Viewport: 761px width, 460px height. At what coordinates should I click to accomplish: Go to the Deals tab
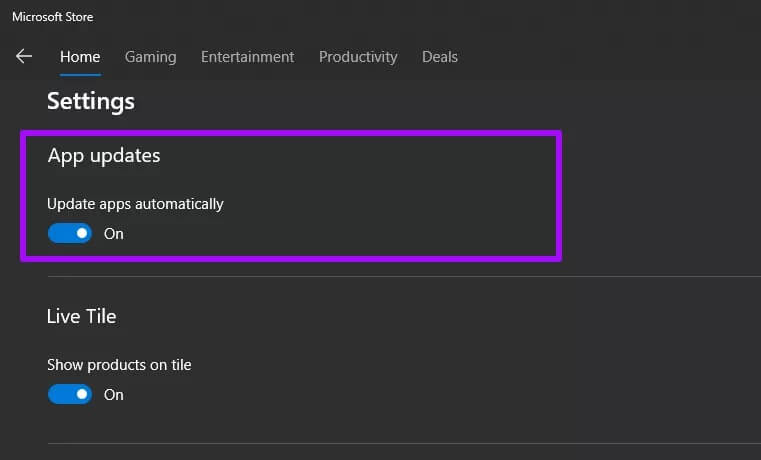(440, 57)
